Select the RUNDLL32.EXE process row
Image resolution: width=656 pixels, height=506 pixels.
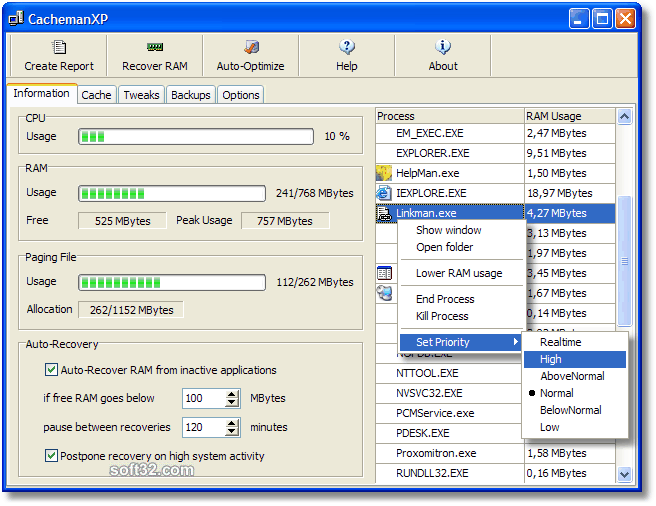pos(495,473)
